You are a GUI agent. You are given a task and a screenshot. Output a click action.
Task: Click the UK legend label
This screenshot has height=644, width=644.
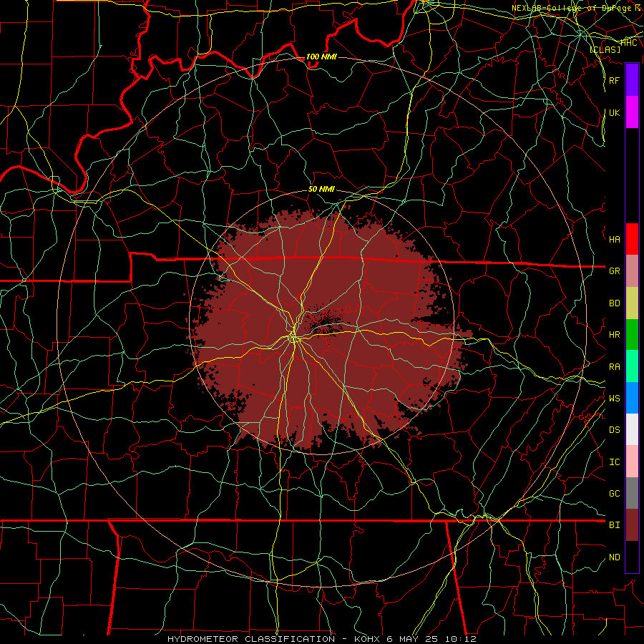click(614, 112)
